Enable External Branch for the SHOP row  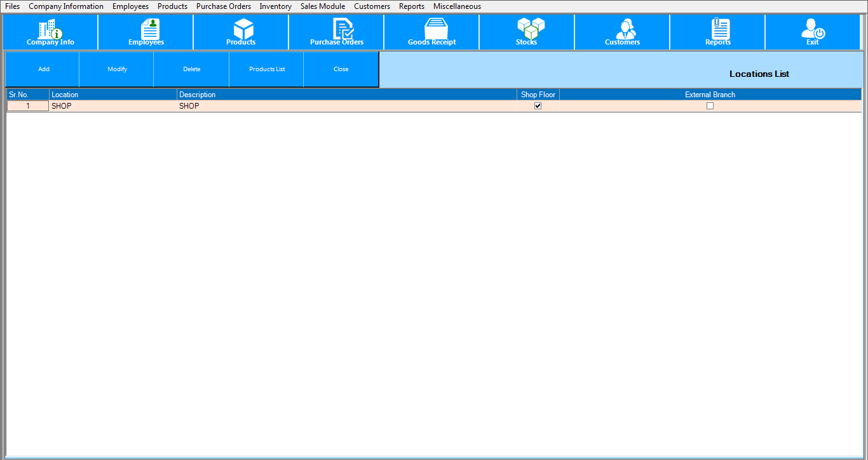710,105
